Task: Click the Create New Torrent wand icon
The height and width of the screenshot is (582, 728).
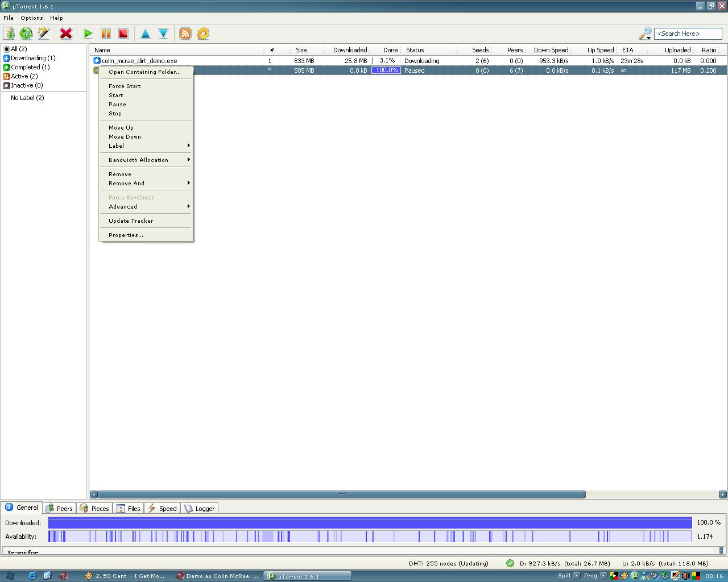Action: click(44, 34)
